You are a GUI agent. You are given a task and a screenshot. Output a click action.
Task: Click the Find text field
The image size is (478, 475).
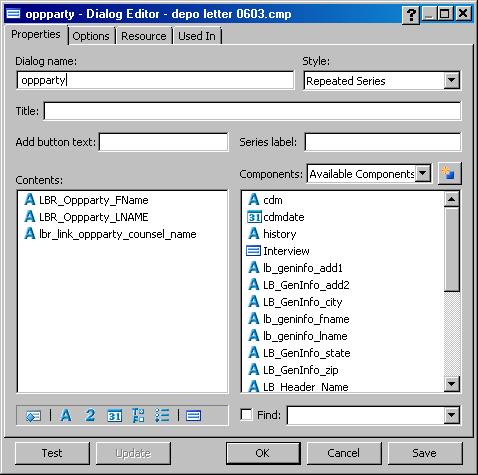pos(366,415)
